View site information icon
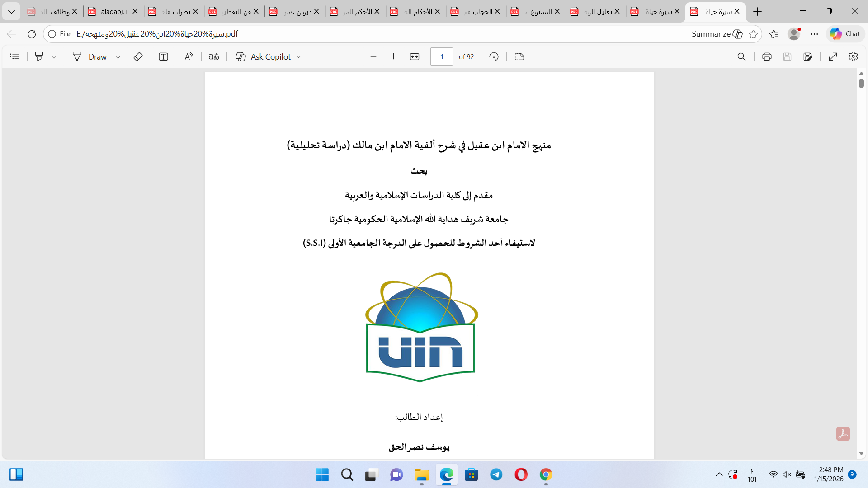Screen dimensions: 868x488 click(52, 34)
